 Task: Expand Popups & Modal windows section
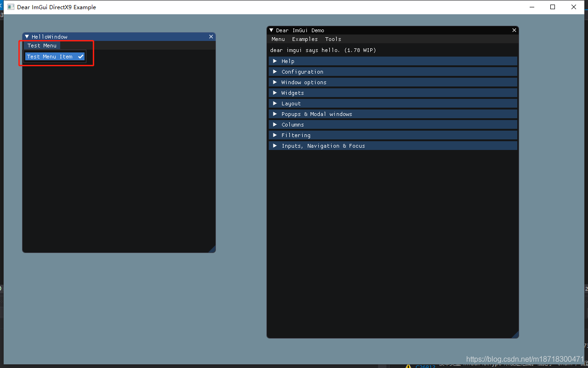pos(393,114)
